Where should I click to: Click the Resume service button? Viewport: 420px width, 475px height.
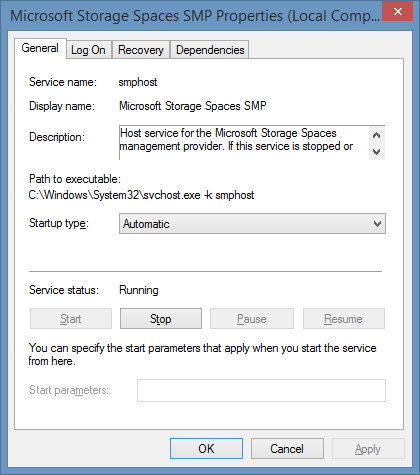[344, 319]
